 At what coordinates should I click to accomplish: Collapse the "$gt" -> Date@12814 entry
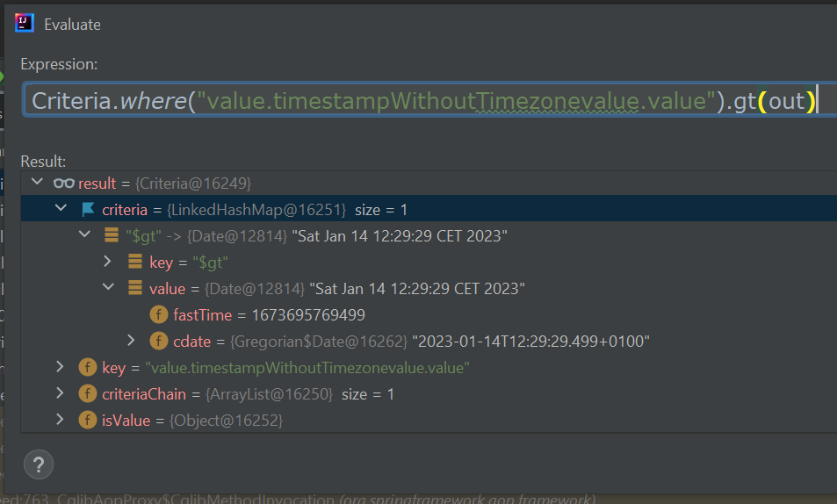point(85,234)
